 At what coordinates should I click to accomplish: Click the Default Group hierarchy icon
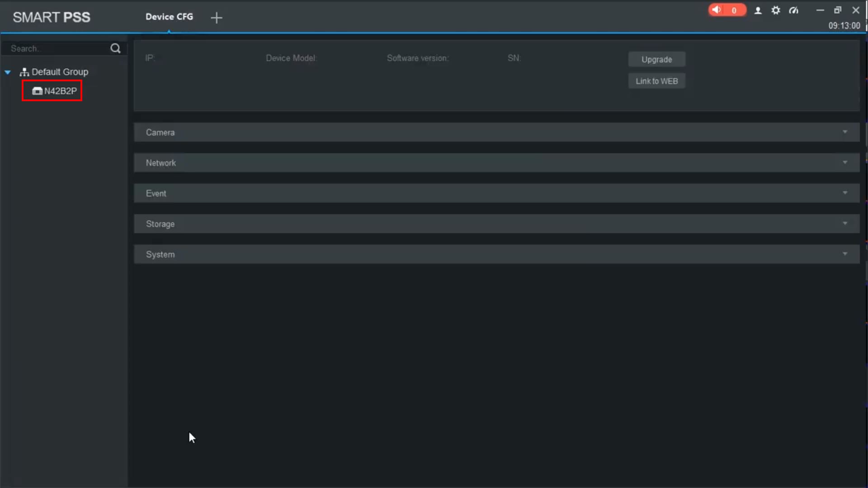[x=24, y=72]
